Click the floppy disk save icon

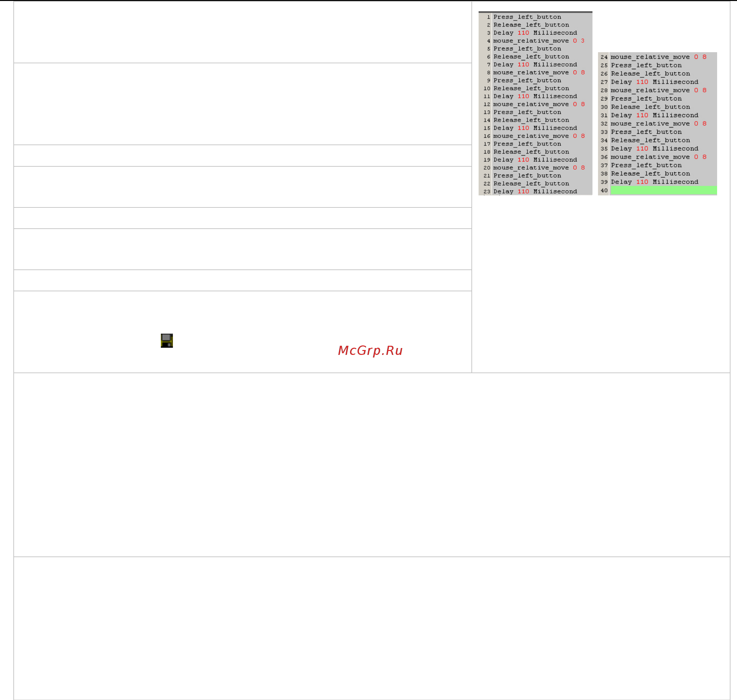tap(167, 340)
